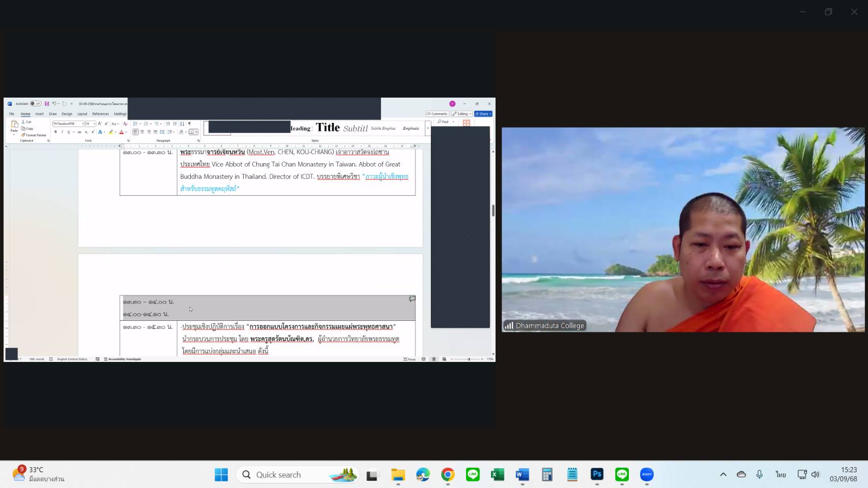Click the Share button in Word
This screenshot has height=488, width=868.
(x=483, y=114)
